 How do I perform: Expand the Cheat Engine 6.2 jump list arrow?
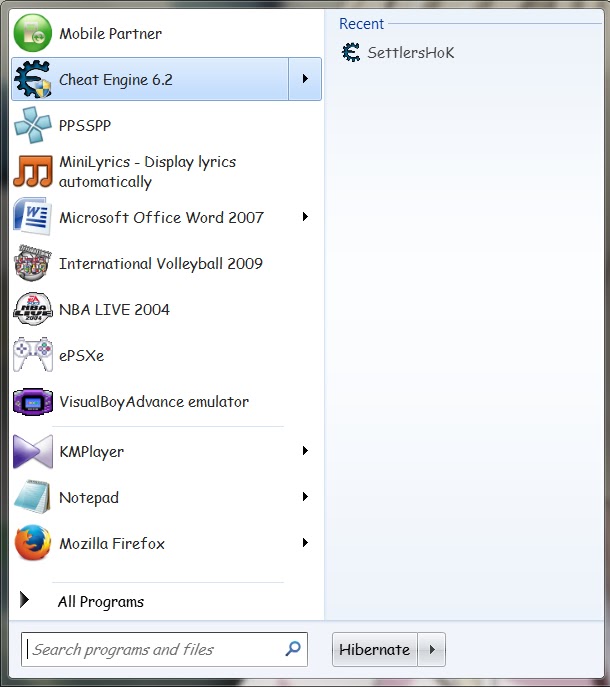click(305, 79)
